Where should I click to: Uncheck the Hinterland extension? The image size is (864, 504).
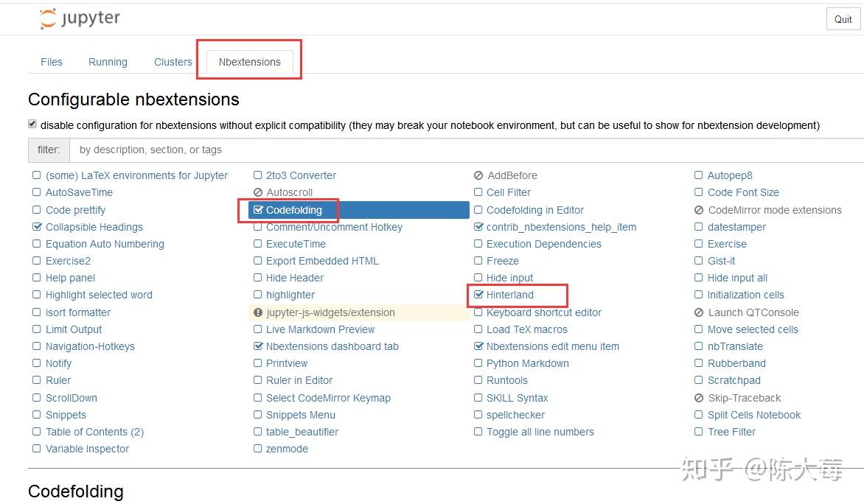(478, 295)
